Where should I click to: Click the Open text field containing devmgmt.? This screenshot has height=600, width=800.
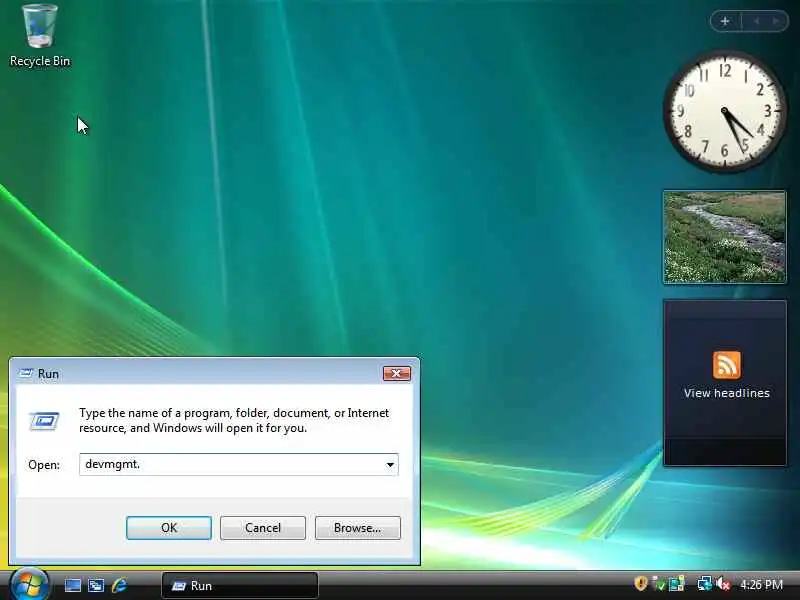coord(239,464)
